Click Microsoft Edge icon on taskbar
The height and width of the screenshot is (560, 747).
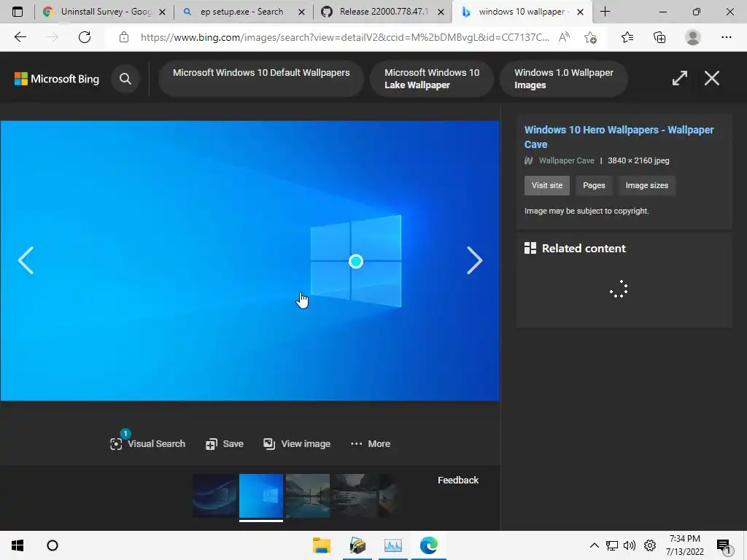pyautogui.click(x=429, y=545)
